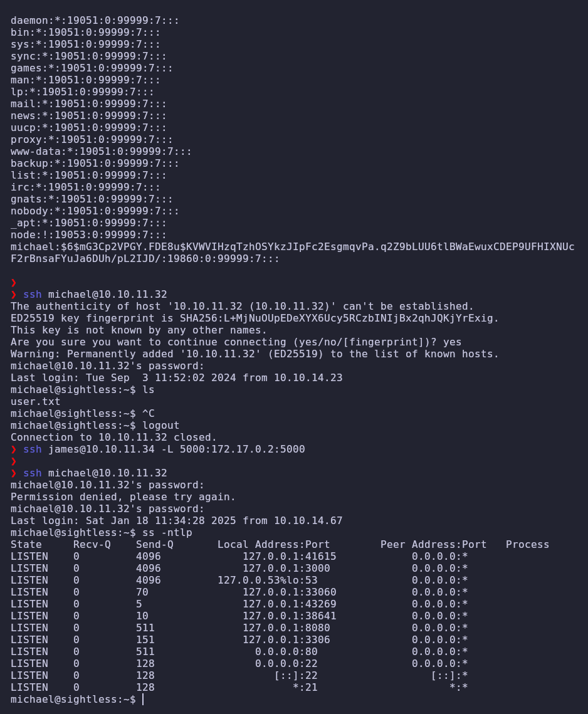The width and height of the screenshot is (588, 714).
Task: Click the 'user.txt' file name
Action: 36,402
